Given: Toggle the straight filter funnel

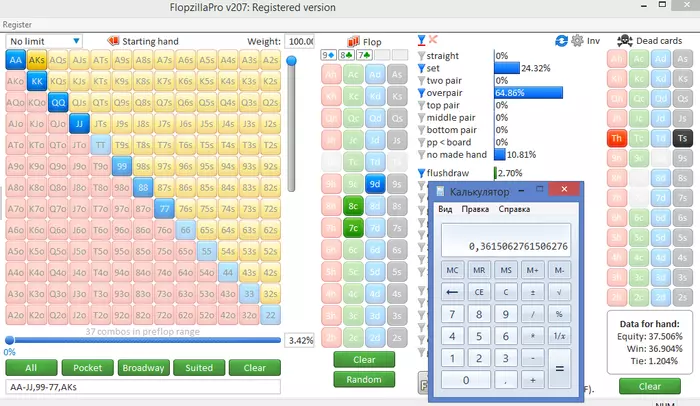Looking at the screenshot, I should point(421,56).
